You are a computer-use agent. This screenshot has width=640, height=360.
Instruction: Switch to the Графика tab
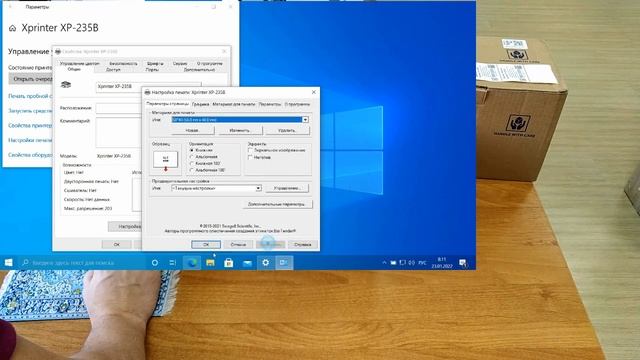200,104
